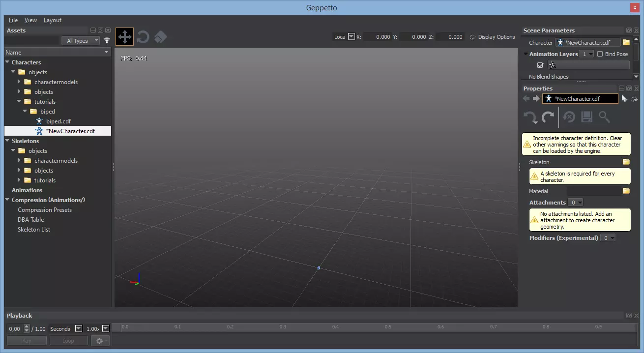Select the Rotate gizmo tool

[x=143, y=37]
